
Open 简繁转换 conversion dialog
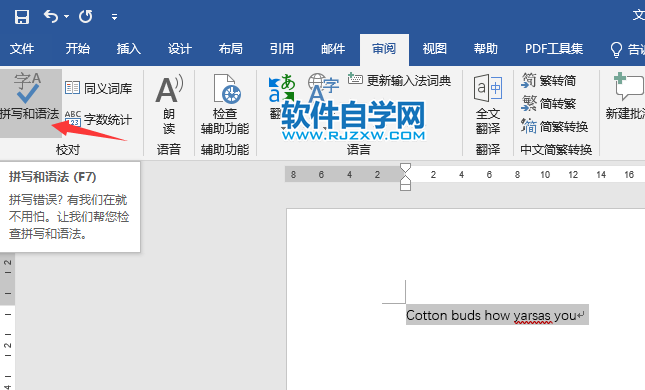click(555, 126)
